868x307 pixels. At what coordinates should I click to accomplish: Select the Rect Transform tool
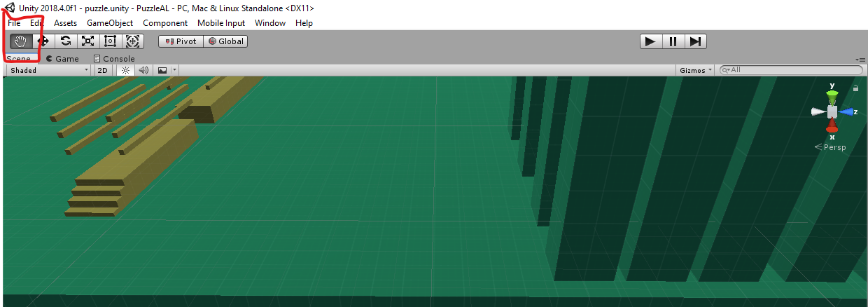[110, 41]
